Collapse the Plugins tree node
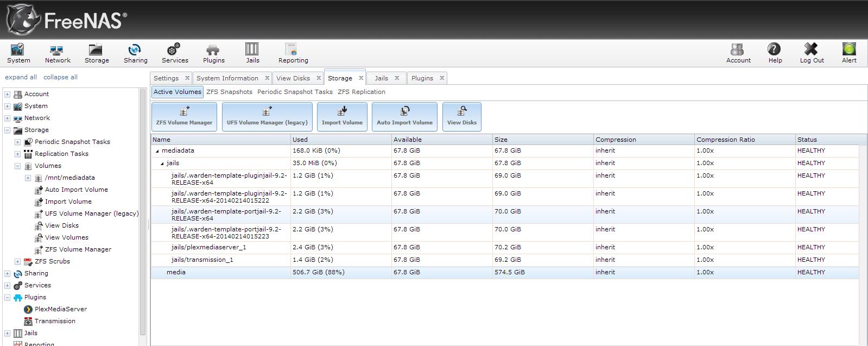Viewport: 868px width, 346px height. tap(7, 297)
